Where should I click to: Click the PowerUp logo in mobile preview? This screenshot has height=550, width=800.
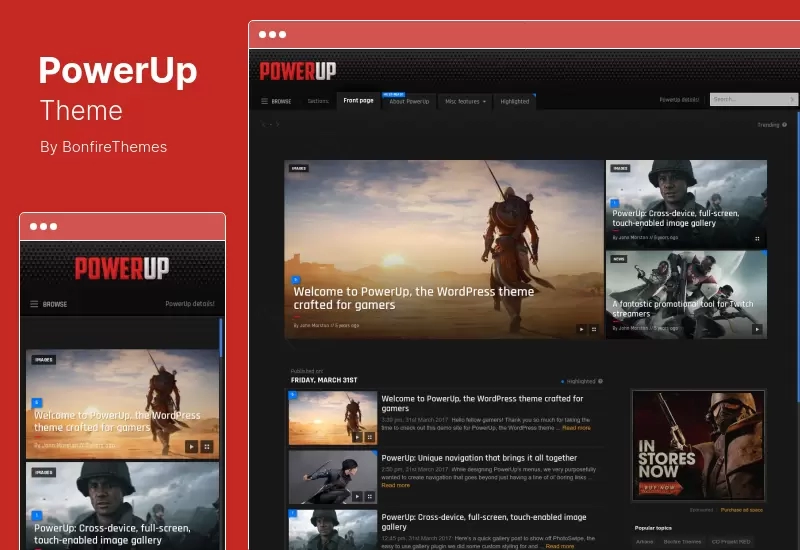[122, 268]
